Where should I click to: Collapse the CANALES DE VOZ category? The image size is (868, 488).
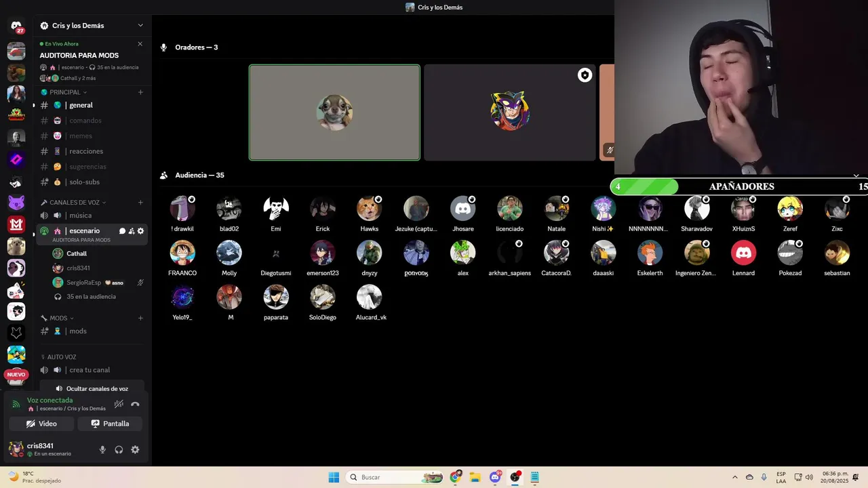point(74,202)
